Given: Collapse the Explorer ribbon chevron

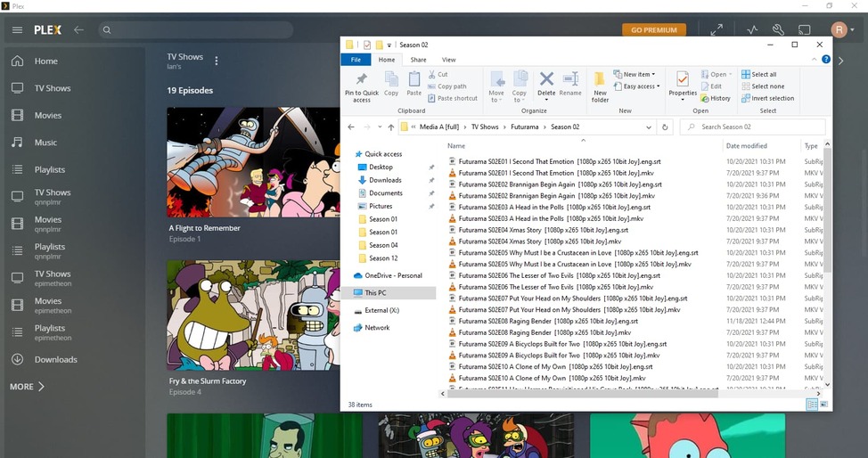Looking at the screenshot, I should tap(815, 60).
